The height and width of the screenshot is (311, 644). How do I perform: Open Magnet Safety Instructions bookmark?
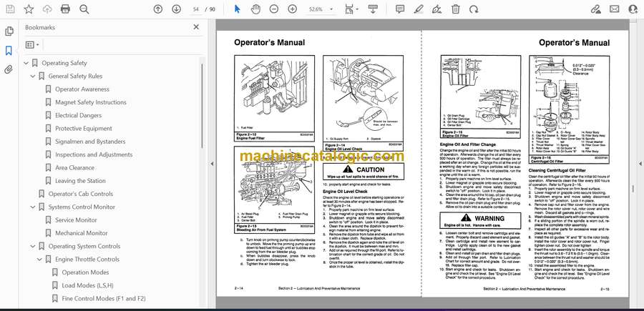[91, 102]
